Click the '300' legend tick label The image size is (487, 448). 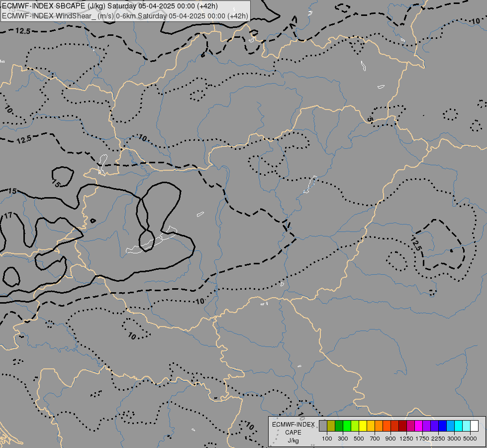pyautogui.click(x=343, y=439)
